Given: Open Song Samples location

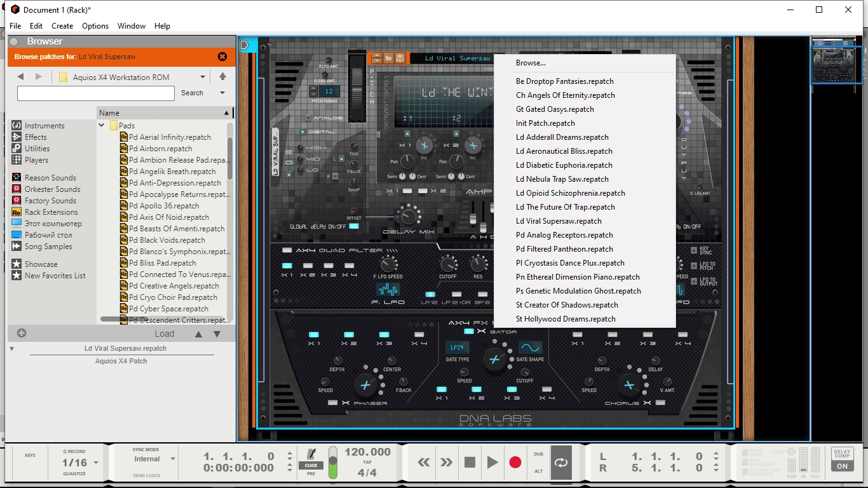Looking at the screenshot, I should pos(43,247).
